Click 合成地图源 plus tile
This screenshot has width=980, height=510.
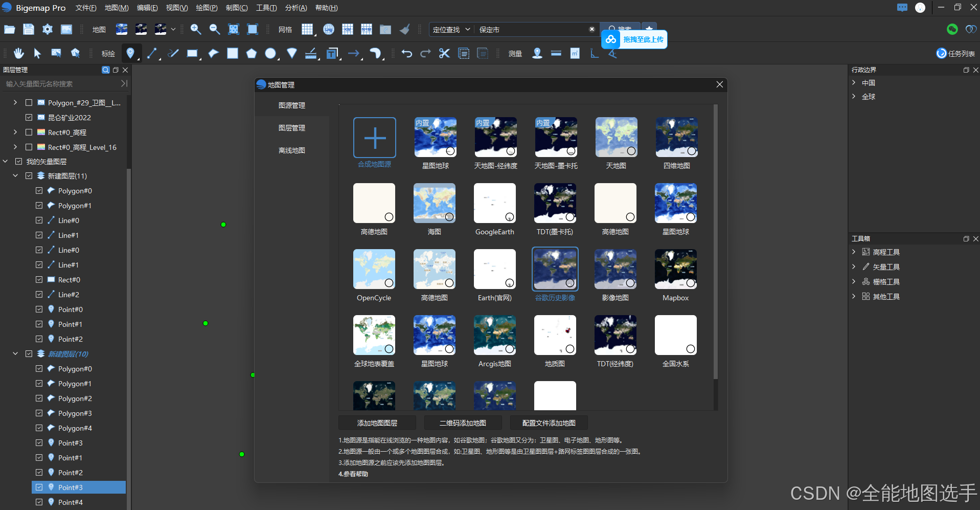coord(375,138)
